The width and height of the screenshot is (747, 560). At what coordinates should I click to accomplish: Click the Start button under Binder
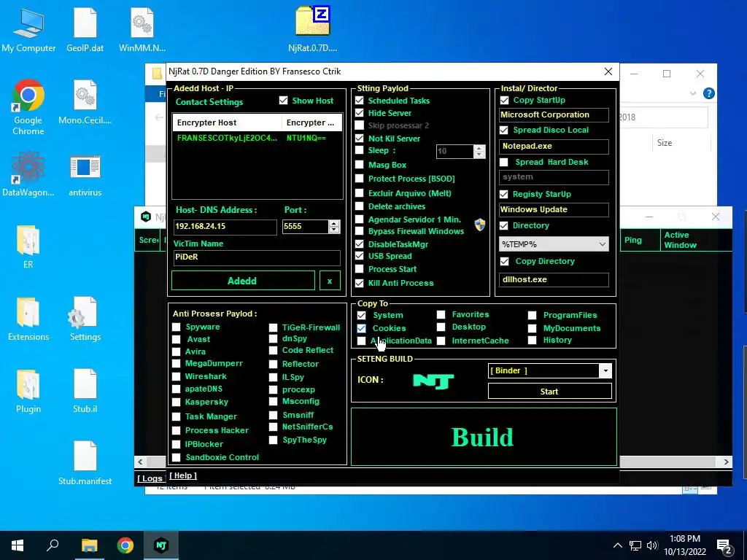pyautogui.click(x=550, y=392)
